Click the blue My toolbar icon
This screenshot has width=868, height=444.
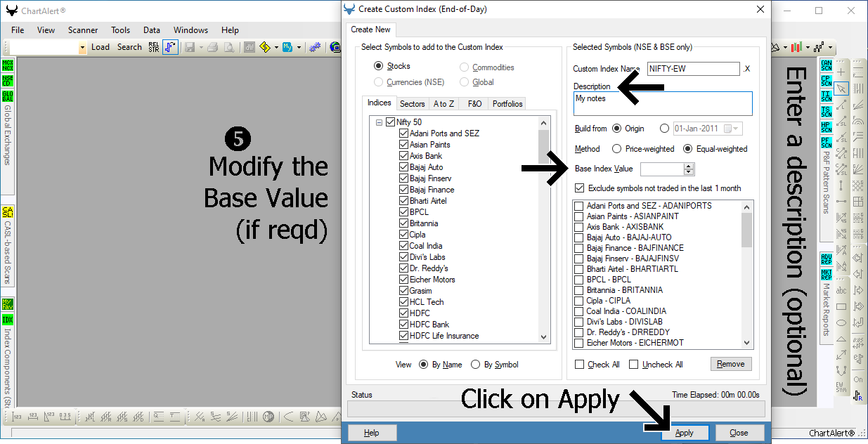[287, 47]
